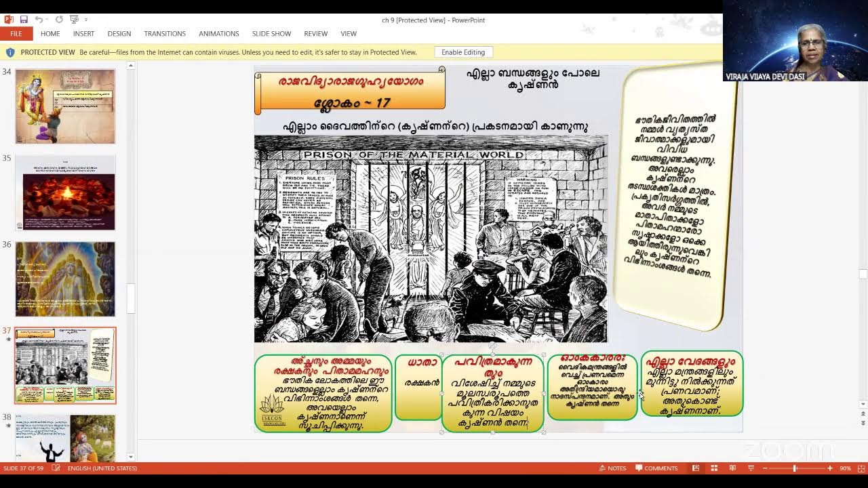Open Customize Quick Access Toolbar dropdown
The height and width of the screenshot is (488, 868).
click(x=85, y=20)
